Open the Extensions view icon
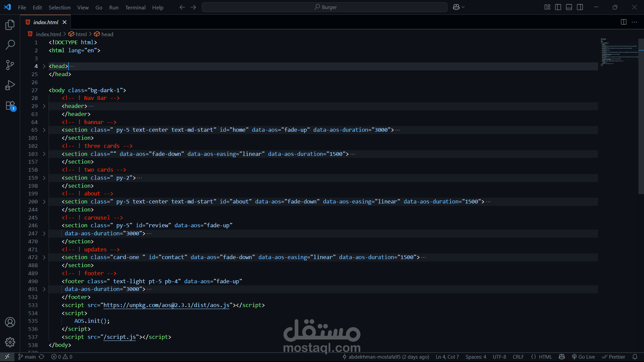Viewport: 644px width, 362px height. [x=10, y=106]
